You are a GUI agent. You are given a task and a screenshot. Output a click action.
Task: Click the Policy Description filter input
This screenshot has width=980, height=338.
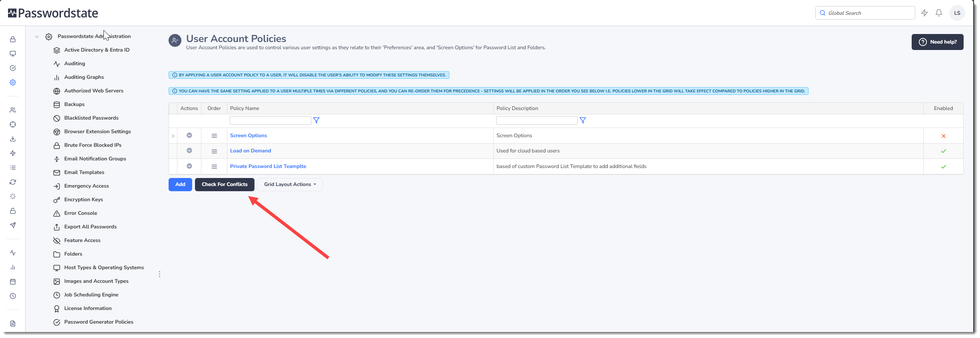[x=537, y=120]
